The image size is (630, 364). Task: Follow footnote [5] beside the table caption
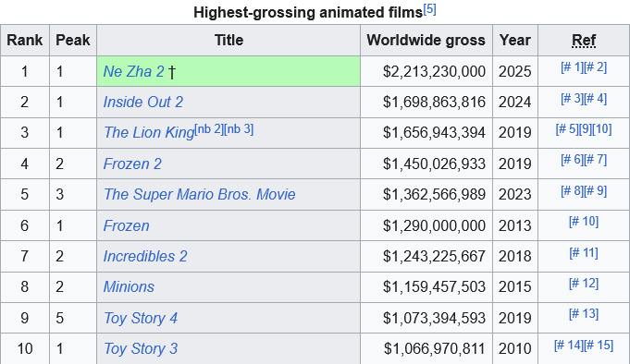(429, 9)
